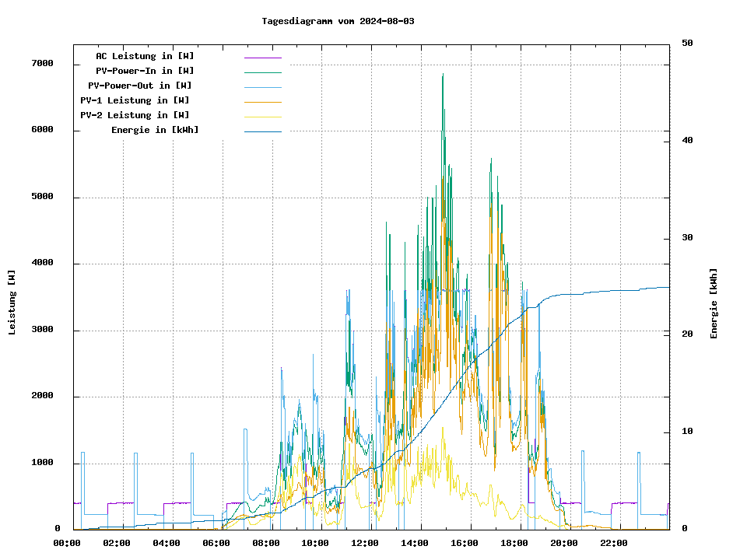747x560 pixels.
Task: Jump to the 16:00 time axis tick
Action: [465, 543]
